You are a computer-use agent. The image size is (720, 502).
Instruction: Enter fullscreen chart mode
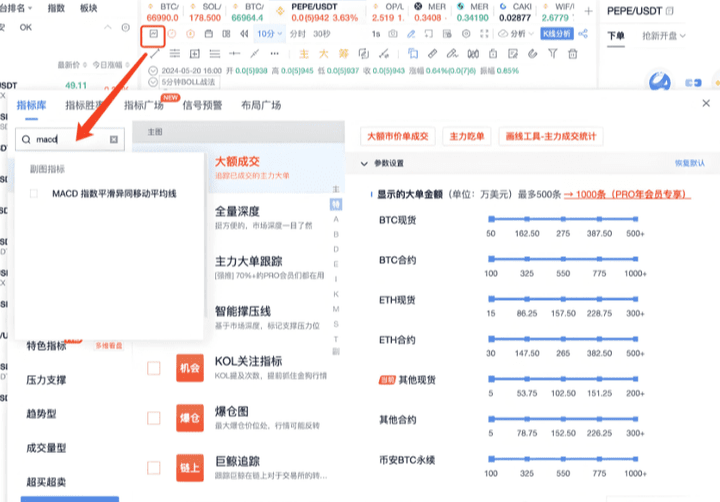coord(484,34)
